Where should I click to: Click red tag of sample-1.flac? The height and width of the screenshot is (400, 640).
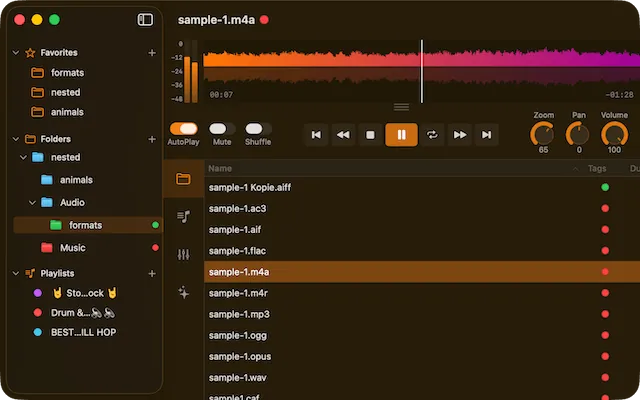[605, 251]
